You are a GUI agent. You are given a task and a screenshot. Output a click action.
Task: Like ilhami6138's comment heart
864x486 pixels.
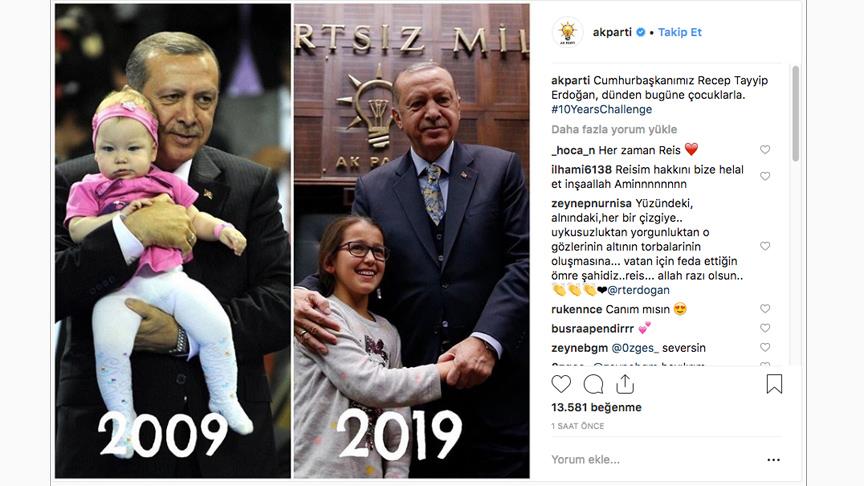pos(765,176)
